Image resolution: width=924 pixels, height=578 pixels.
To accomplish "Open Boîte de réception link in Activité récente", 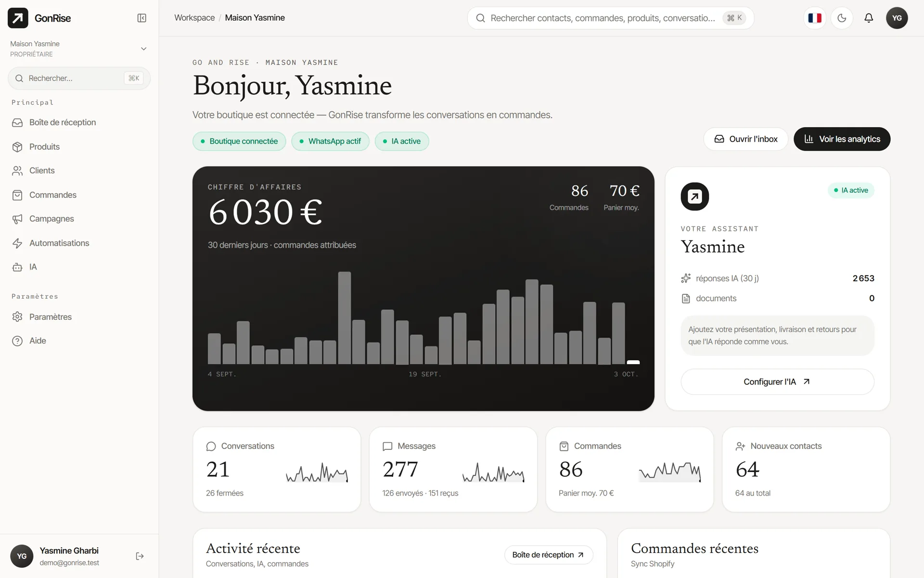I will tap(549, 555).
